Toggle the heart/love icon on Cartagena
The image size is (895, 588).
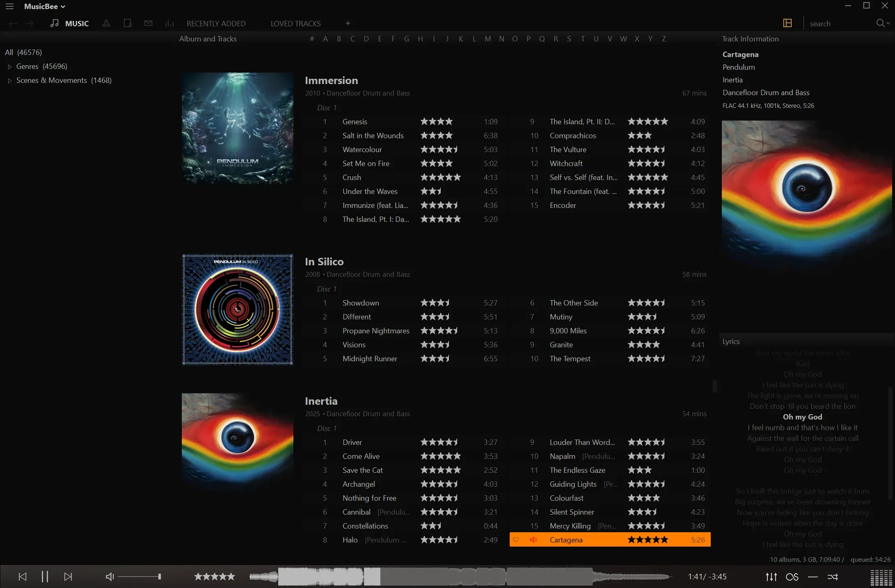(516, 540)
